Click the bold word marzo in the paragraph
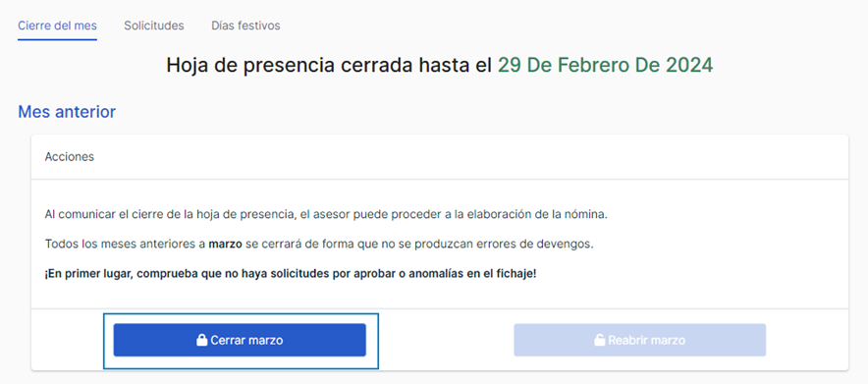This screenshot has height=384, width=868. (x=225, y=244)
